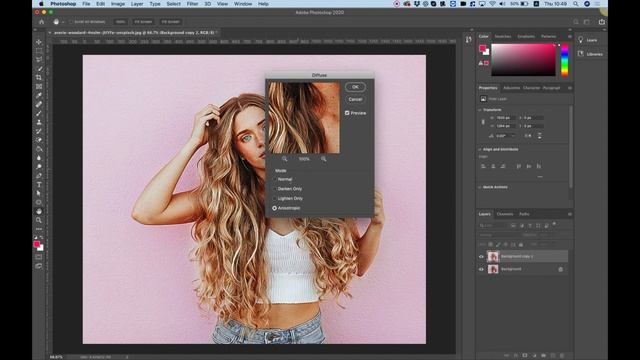Delete layer with trash icon
This screenshot has width=640, height=360.
[562, 356]
